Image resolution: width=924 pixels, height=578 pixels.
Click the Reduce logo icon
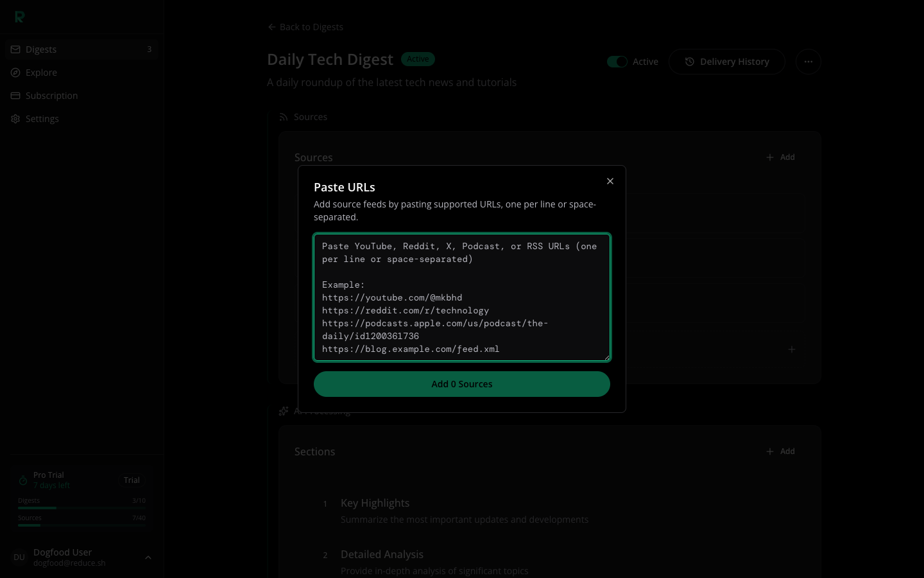point(19,17)
